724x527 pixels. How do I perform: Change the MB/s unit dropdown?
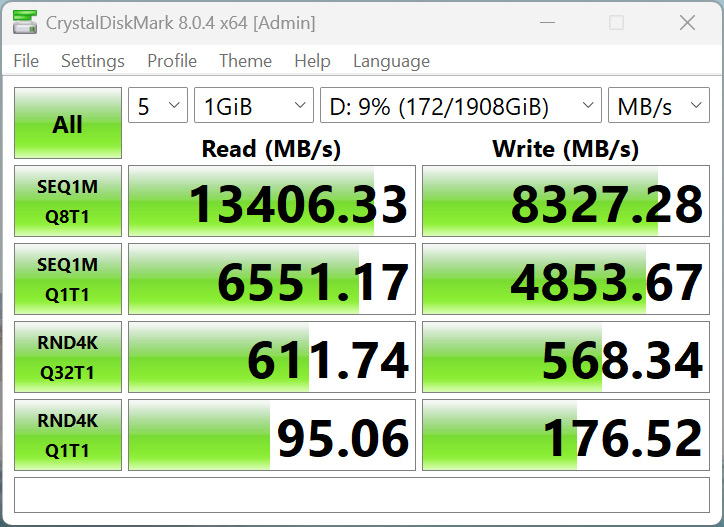(x=658, y=106)
